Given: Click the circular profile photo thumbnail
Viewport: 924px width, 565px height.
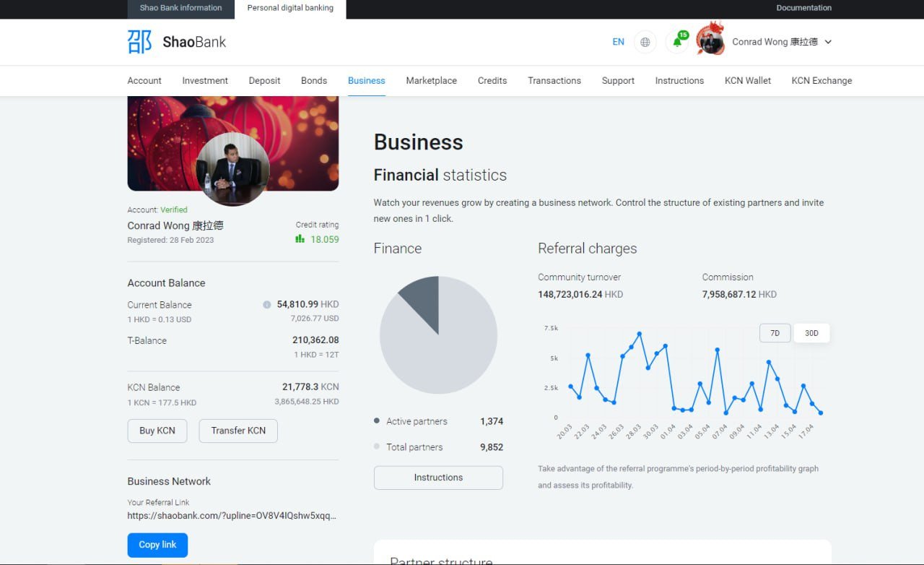Looking at the screenshot, I should tap(232, 169).
